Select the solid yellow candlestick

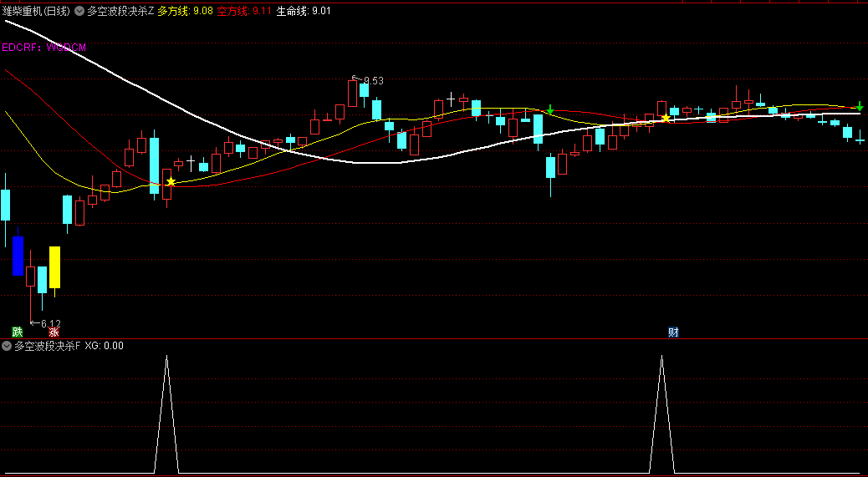(x=55, y=267)
